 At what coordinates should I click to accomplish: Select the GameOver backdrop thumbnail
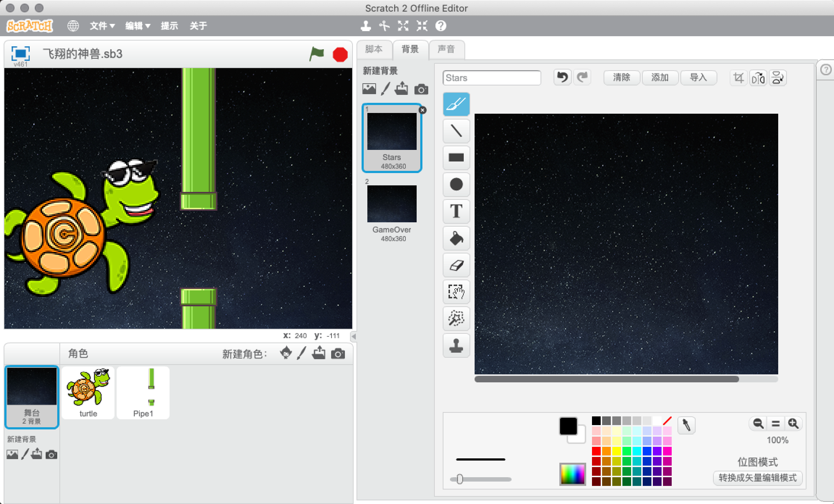(392, 210)
